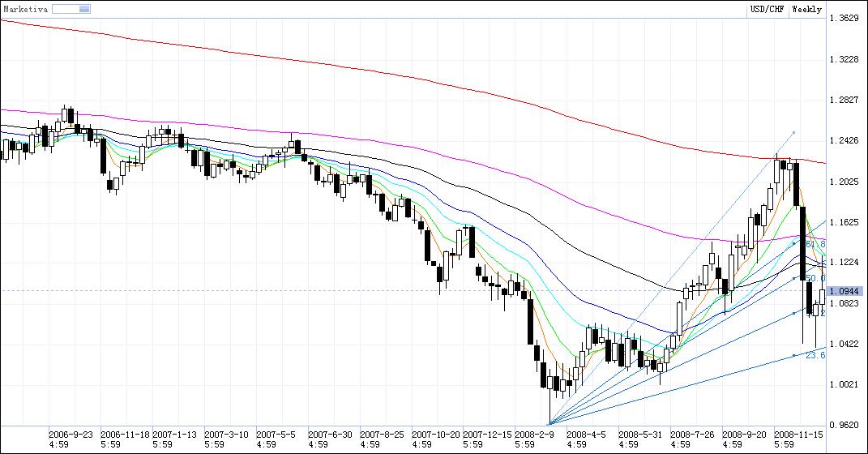Open the dropdown next to Marketiva
Screen dimensions: 868x454
(x=71, y=9)
